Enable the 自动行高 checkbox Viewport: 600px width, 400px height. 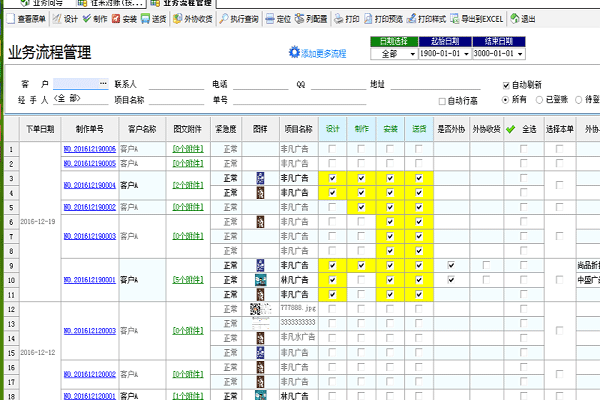(x=443, y=100)
